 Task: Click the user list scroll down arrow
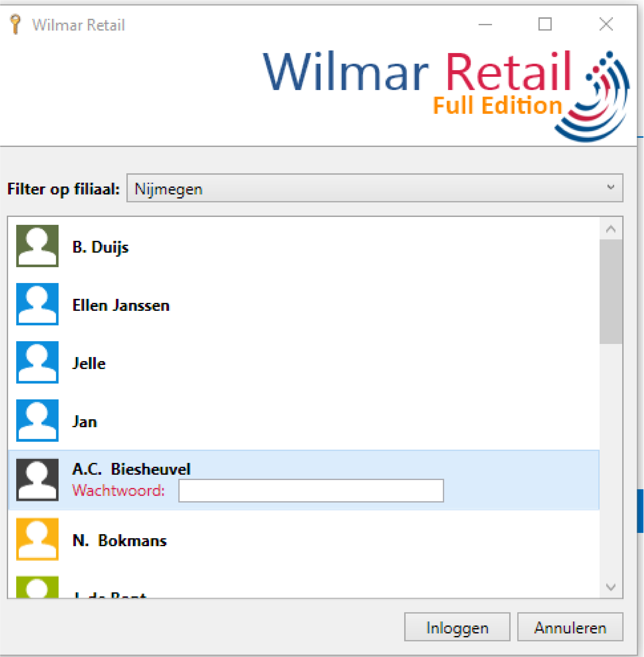coord(611,587)
